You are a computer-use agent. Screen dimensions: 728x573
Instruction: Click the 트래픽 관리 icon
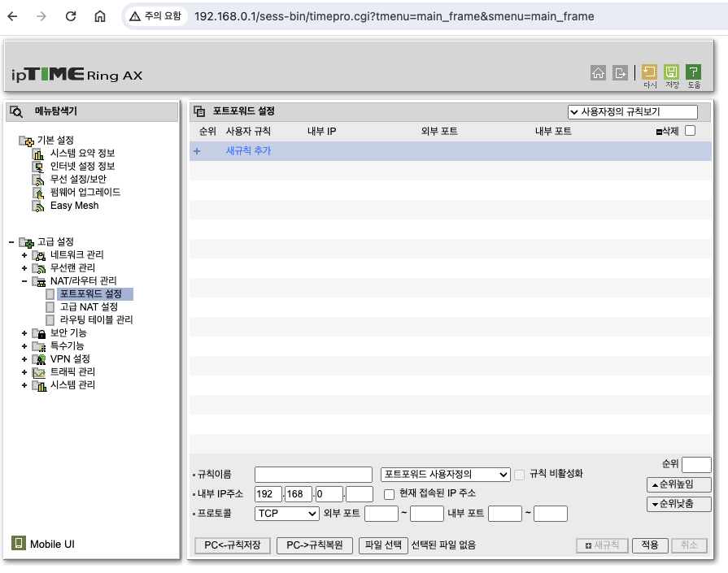coord(39,372)
